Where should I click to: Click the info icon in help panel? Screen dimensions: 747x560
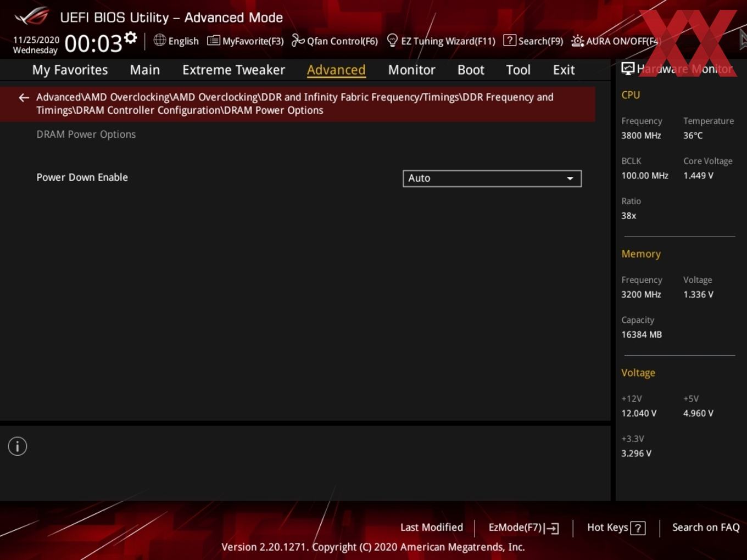[x=18, y=446]
